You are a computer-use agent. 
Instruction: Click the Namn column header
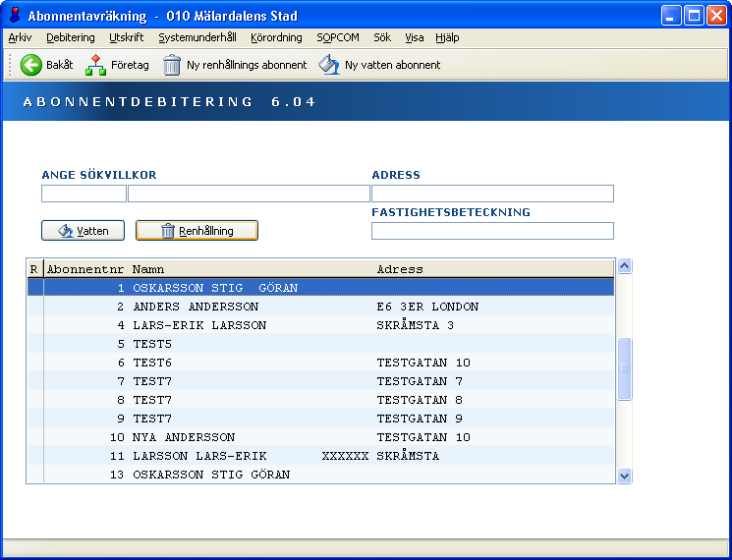[x=148, y=269]
